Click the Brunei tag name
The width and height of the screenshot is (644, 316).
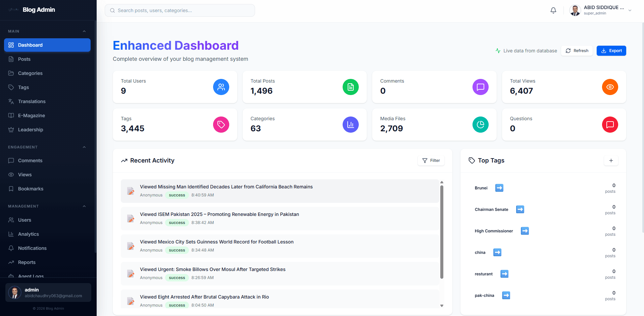pos(481,188)
